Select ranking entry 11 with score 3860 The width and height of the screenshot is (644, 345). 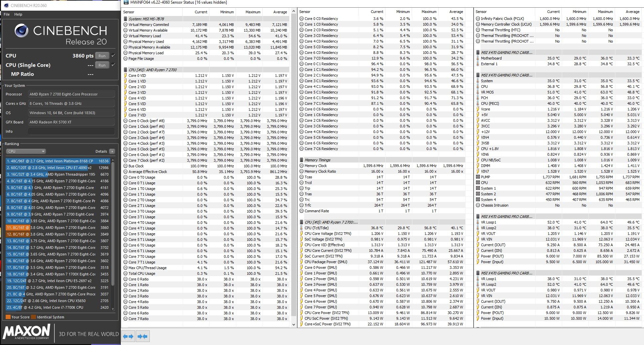tap(58, 228)
